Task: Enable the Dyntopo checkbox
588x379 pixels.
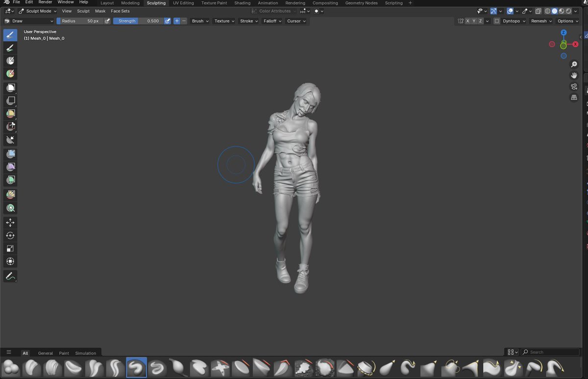Action: pos(497,21)
